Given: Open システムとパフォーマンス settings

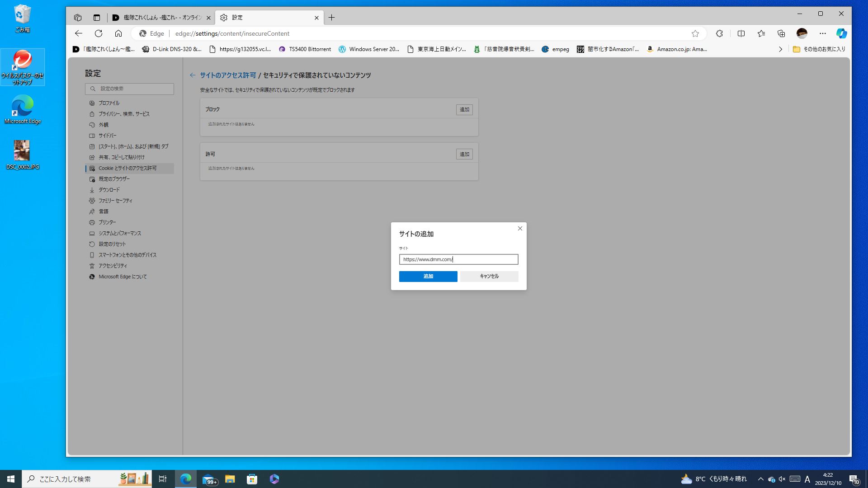Looking at the screenshot, I should pos(129,233).
